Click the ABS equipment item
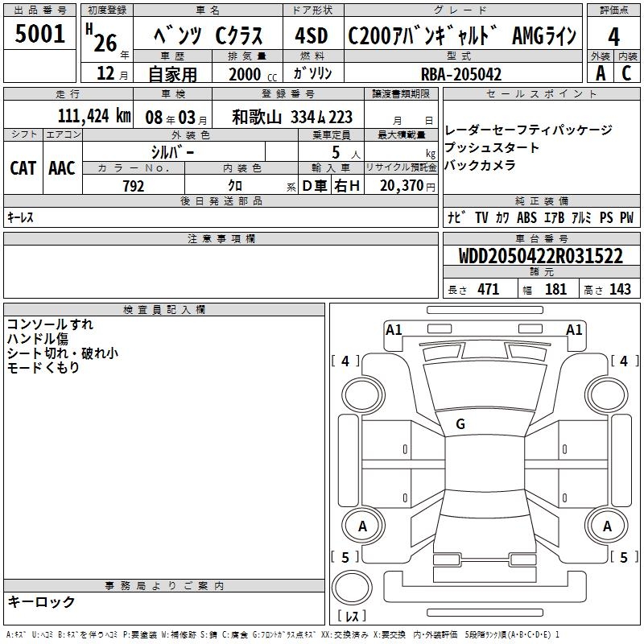644x644 pixels. coord(527,217)
